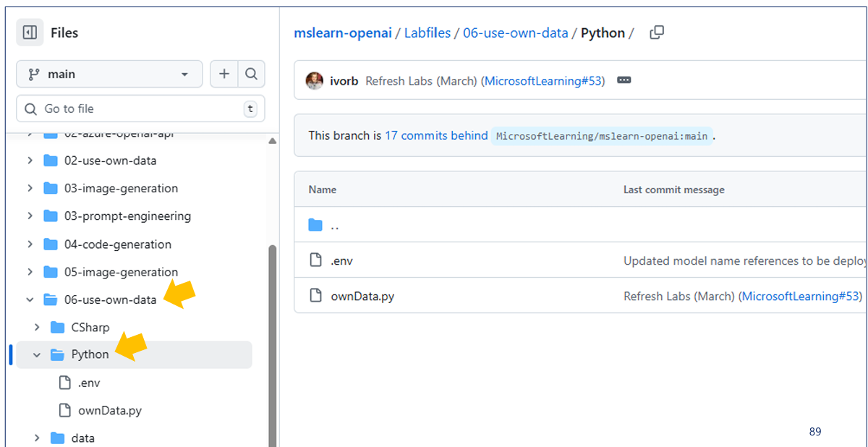Click Last commit message column header
Screen dimensions: 868x447
(674, 190)
